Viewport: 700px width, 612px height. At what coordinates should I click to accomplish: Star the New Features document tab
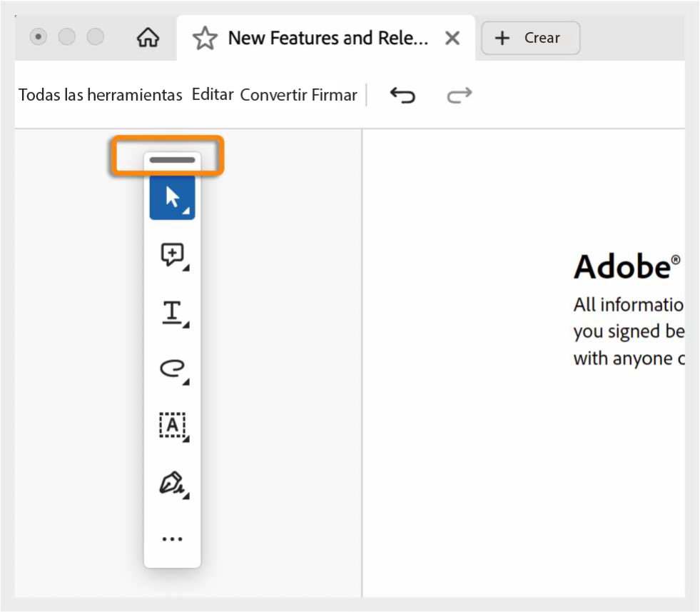pos(205,39)
